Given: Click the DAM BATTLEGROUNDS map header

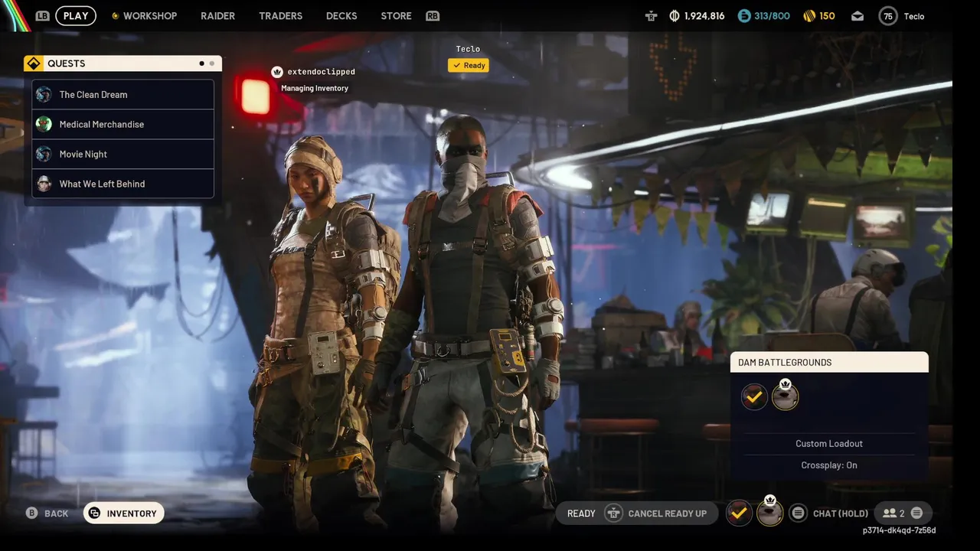Looking at the screenshot, I should click(829, 362).
